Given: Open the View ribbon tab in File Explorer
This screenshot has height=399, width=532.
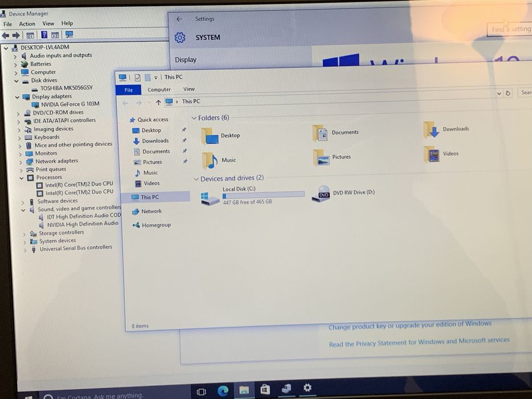Looking at the screenshot, I should (x=189, y=89).
